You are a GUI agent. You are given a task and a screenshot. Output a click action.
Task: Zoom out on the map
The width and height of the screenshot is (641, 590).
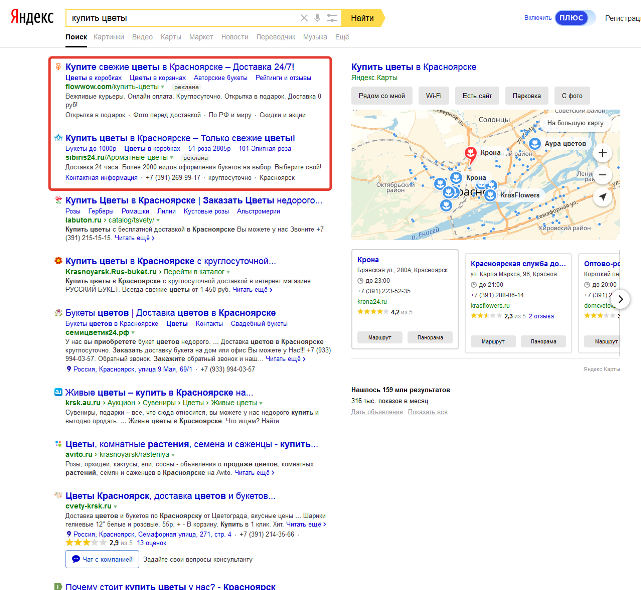pyautogui.click(x=602, y=174)
